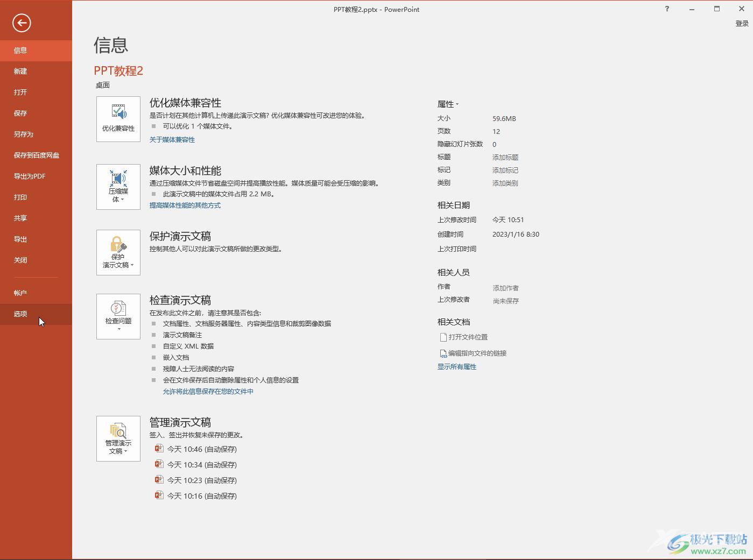Select 打开 in the sidebar

(36, 93)
